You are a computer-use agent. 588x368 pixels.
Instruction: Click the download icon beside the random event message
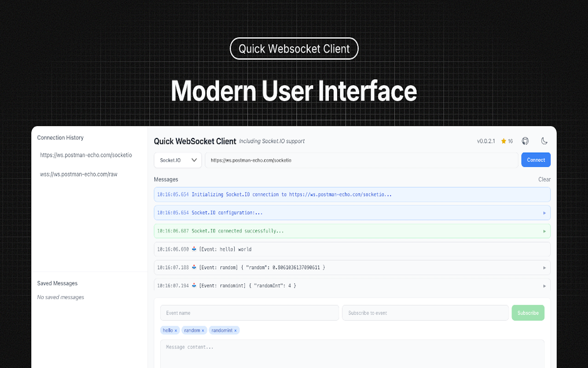pyautogui.click(x=193, y=267)
